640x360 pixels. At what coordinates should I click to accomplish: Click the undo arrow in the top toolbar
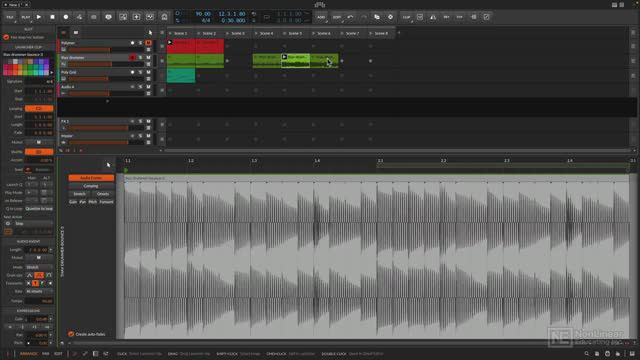pyautogui.click(x=350, y=17)
